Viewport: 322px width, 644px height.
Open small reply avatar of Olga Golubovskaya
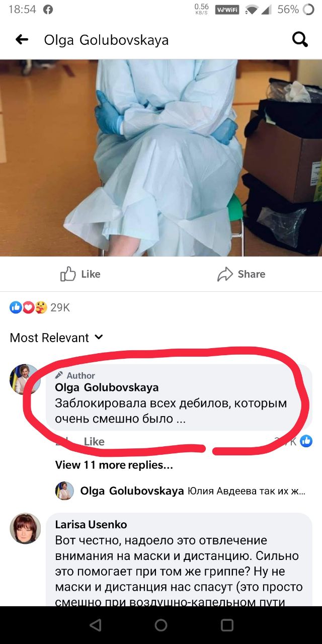click(x=64, y=491)
